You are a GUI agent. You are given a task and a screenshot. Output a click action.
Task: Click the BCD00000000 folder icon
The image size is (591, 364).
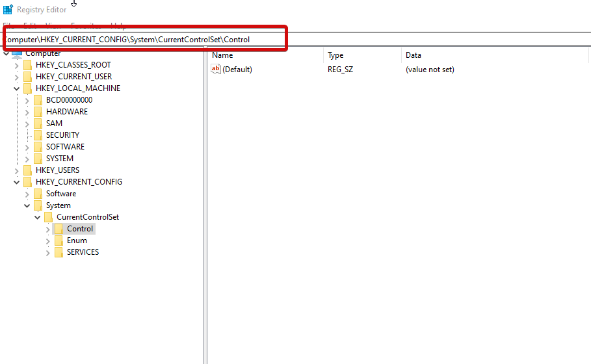(38, 100)
